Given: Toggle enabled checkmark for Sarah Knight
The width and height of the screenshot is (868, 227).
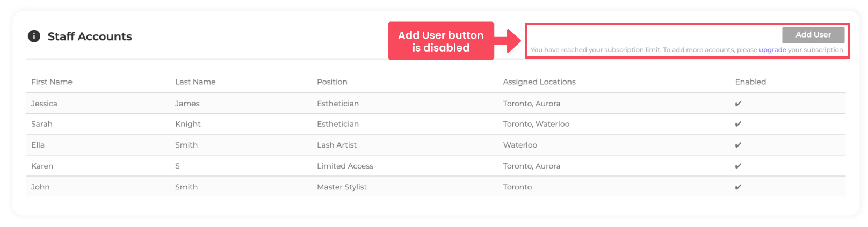Looking at the screenshot, I should pos(738,124).
